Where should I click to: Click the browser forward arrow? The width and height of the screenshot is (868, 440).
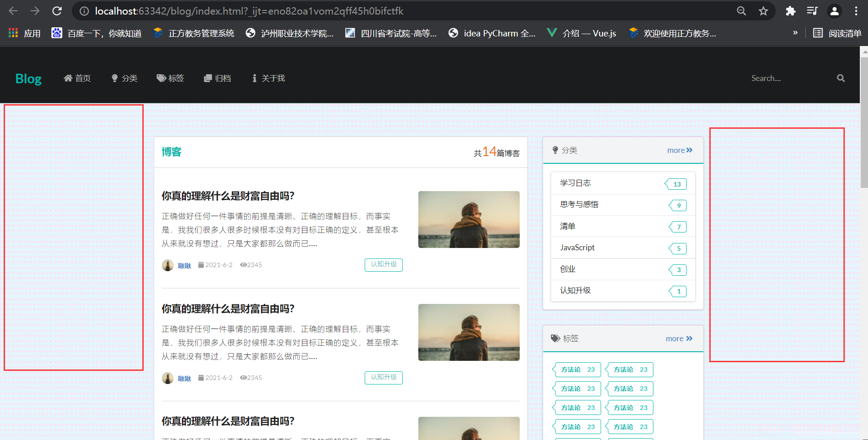35,11
